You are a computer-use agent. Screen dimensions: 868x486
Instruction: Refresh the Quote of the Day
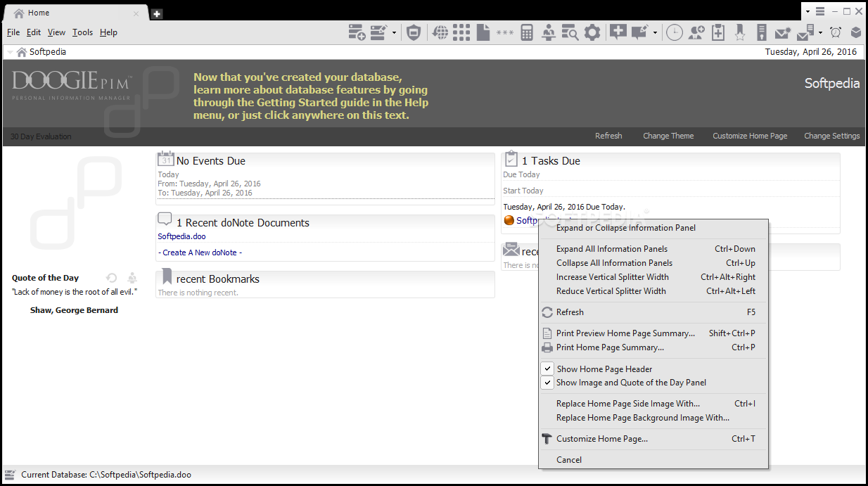click(111, 278)
